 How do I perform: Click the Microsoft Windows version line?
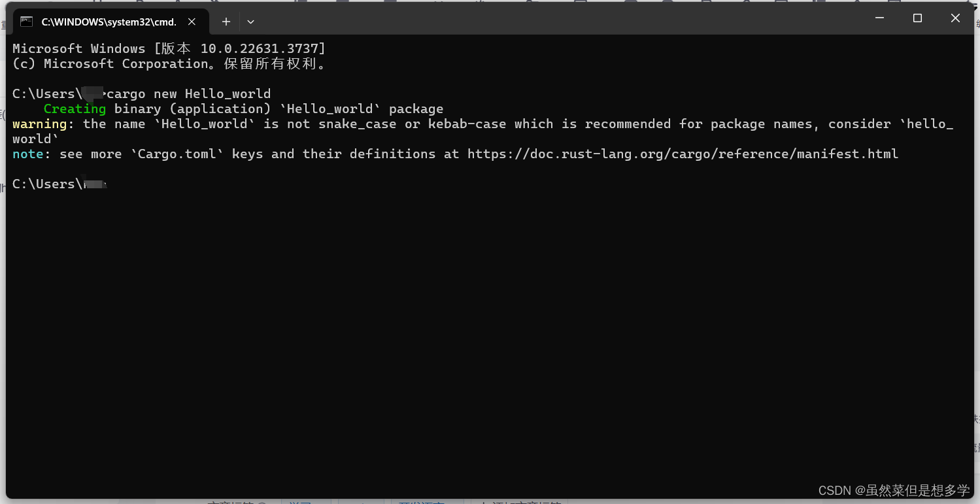tap(167, 48)
